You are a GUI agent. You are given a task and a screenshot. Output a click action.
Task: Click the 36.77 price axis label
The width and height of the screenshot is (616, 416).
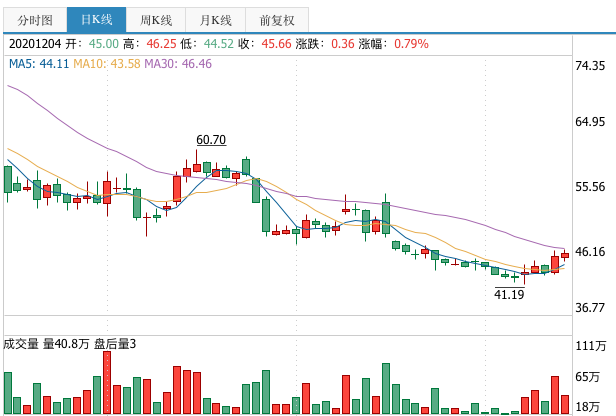[x=590, y=308]
